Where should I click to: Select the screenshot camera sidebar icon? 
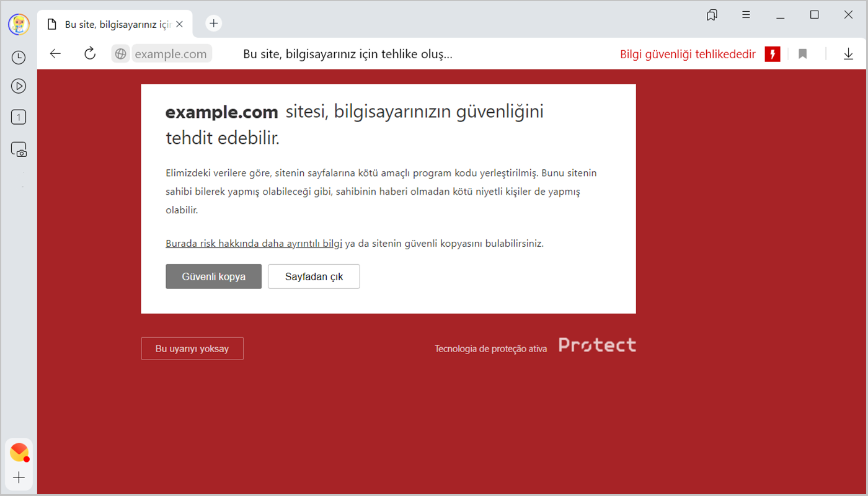(x=19, y=149)
